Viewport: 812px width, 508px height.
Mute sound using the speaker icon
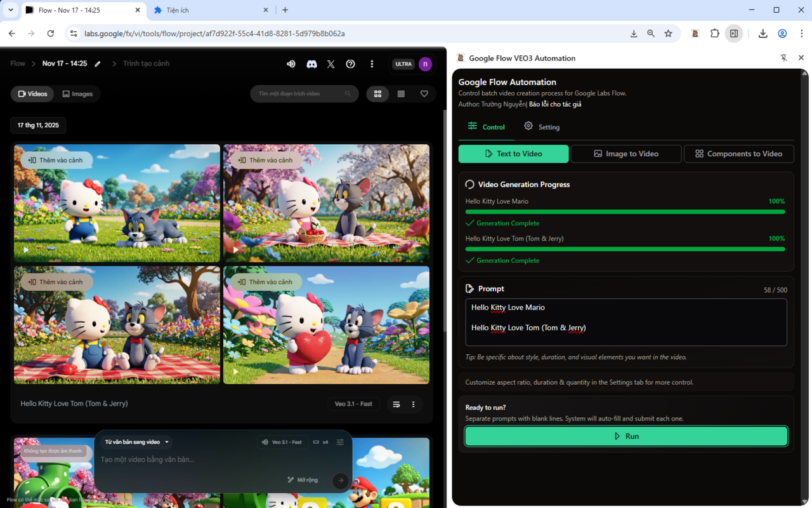coord(291,64)
